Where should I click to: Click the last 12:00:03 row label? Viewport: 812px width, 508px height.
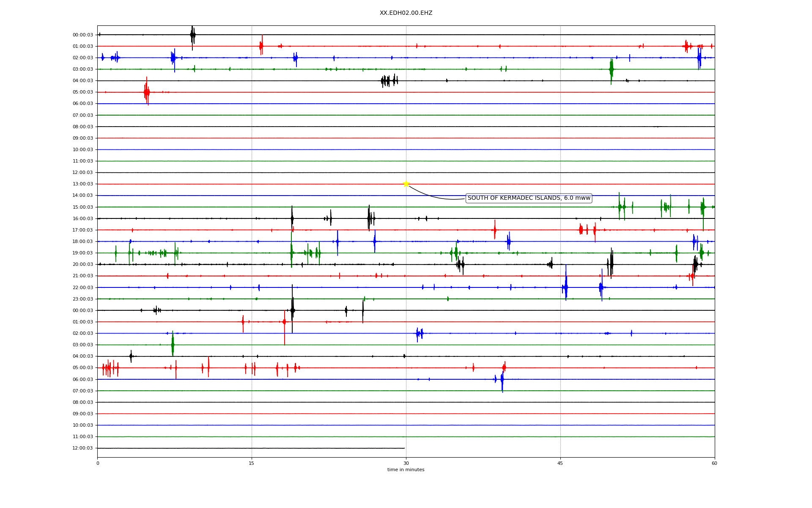click(x=83, y=448)
